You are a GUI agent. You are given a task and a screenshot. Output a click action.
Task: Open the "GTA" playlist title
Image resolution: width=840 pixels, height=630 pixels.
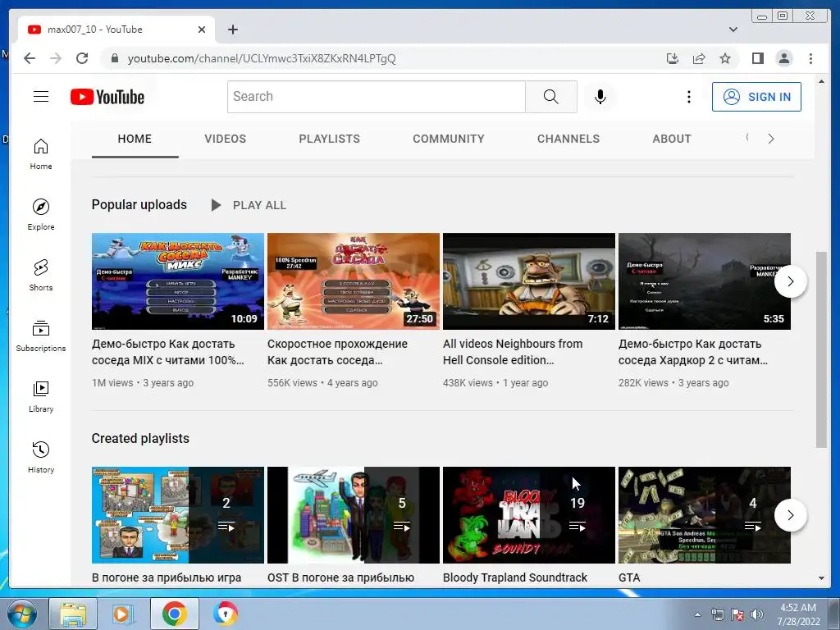pos(629,577)
